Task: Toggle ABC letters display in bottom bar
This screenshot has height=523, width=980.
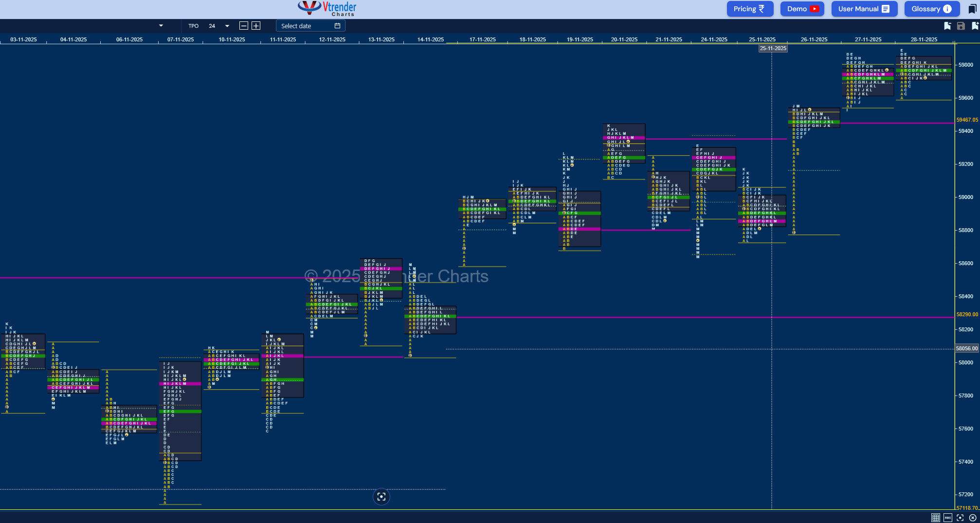Action: (948, 518)
